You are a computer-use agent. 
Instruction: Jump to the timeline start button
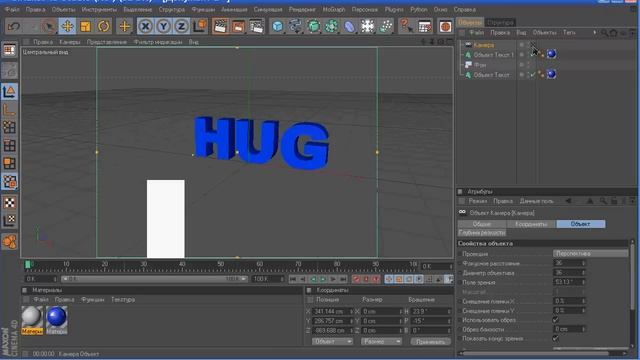tap(293, 279)
